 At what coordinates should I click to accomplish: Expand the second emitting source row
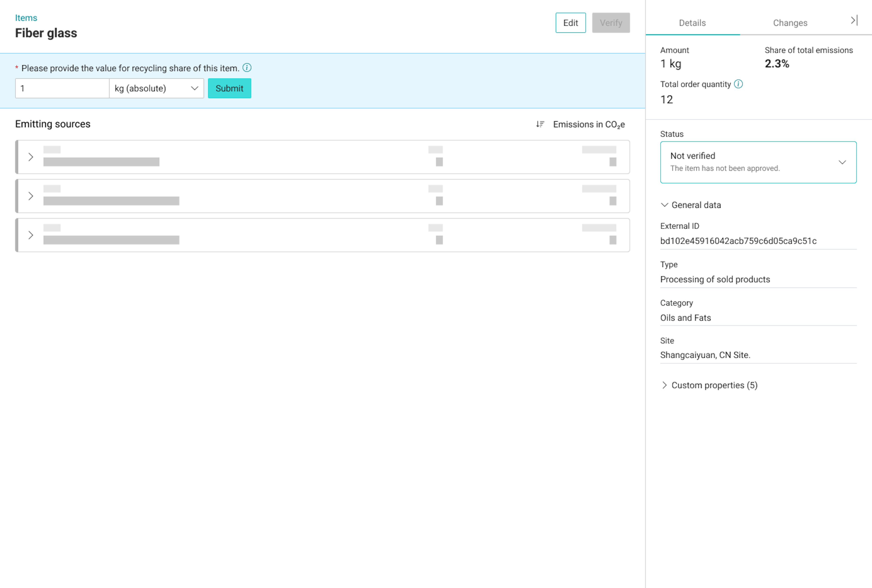(x=31, y=196)
